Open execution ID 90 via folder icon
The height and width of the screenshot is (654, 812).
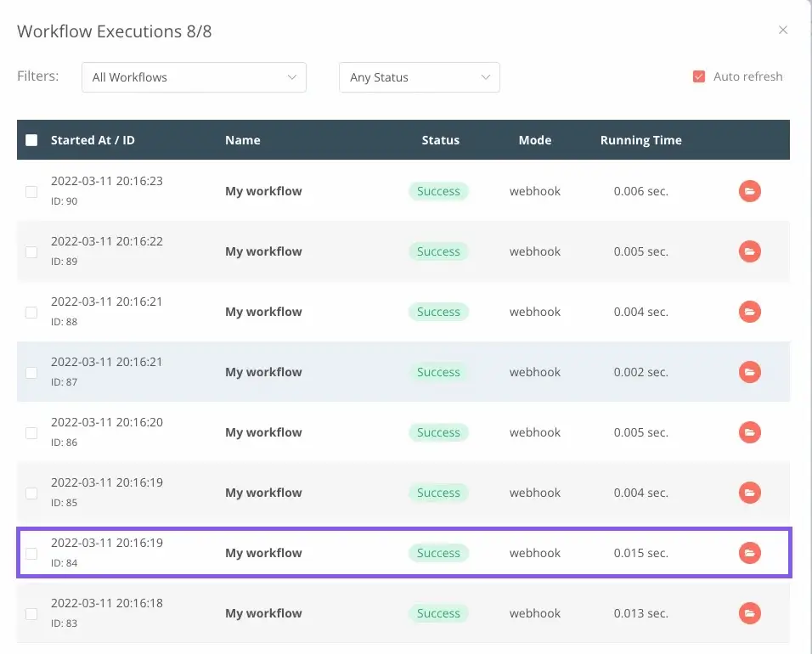pyautogui.click(x=749, y=191)
